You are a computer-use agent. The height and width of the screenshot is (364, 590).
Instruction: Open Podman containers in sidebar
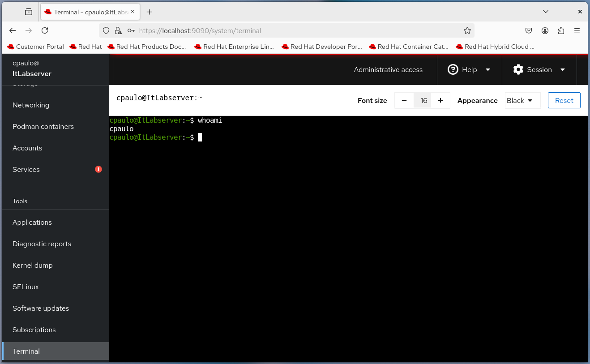click(x=43, y=126)
